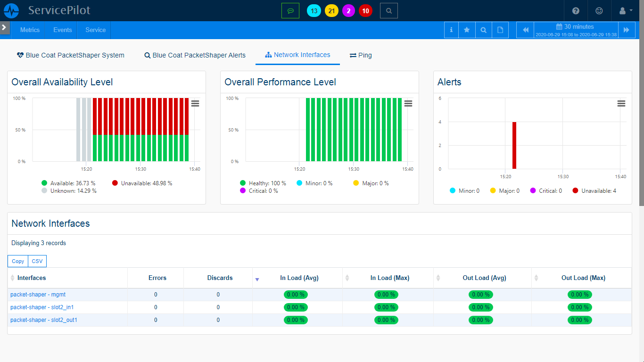Toggle the Unavailable legend in Availability chart
The width and height of the screenshot is (644, 362).
(142, 183)
